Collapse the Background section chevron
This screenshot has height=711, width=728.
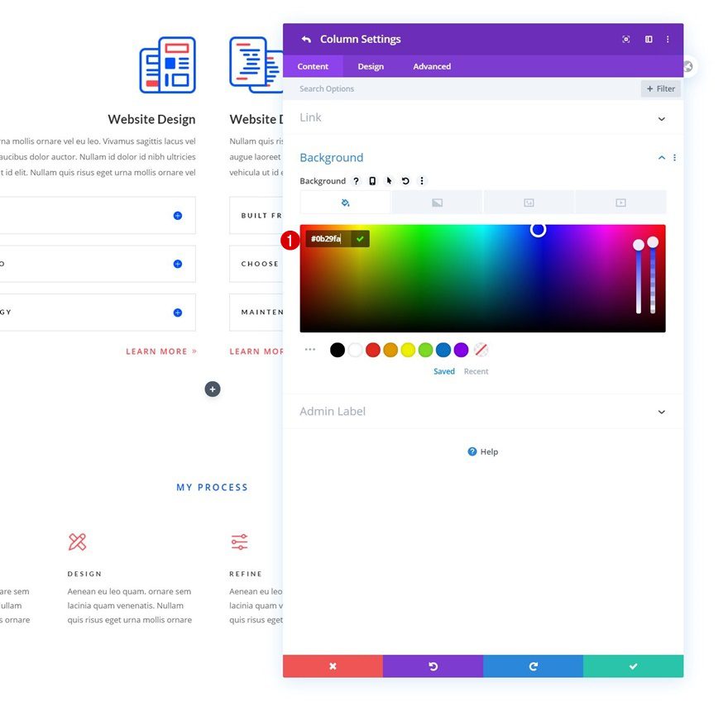(x=662, y=158)
